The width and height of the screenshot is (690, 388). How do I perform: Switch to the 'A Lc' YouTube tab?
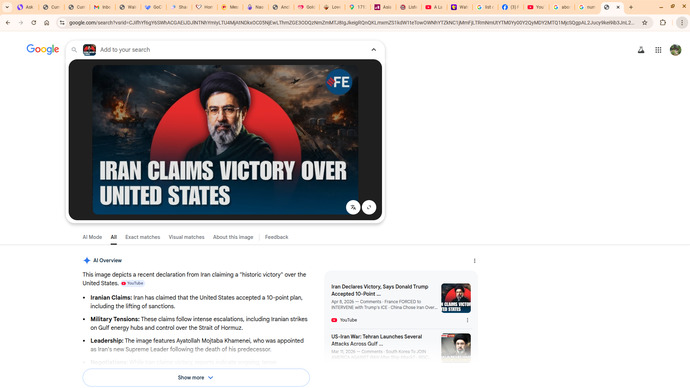point(434,7)
